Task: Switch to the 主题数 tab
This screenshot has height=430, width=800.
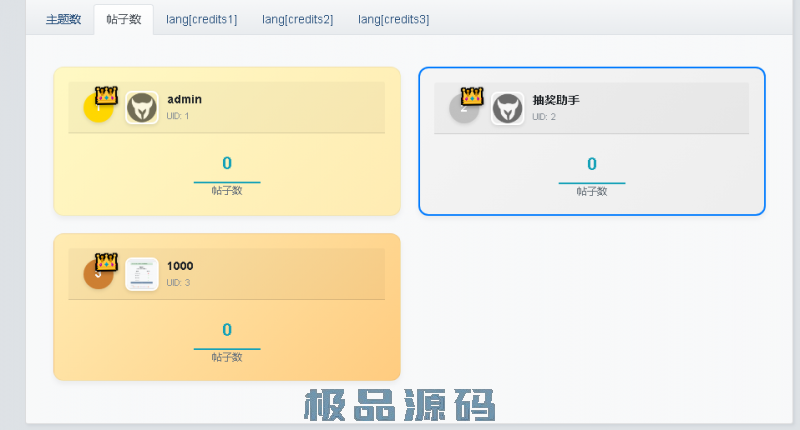Action: (63, 19)
